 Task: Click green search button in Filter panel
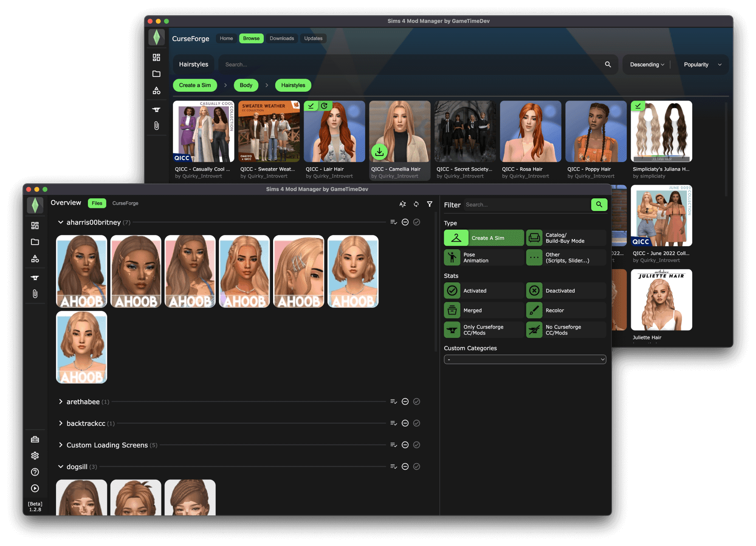tap(599, 205)
